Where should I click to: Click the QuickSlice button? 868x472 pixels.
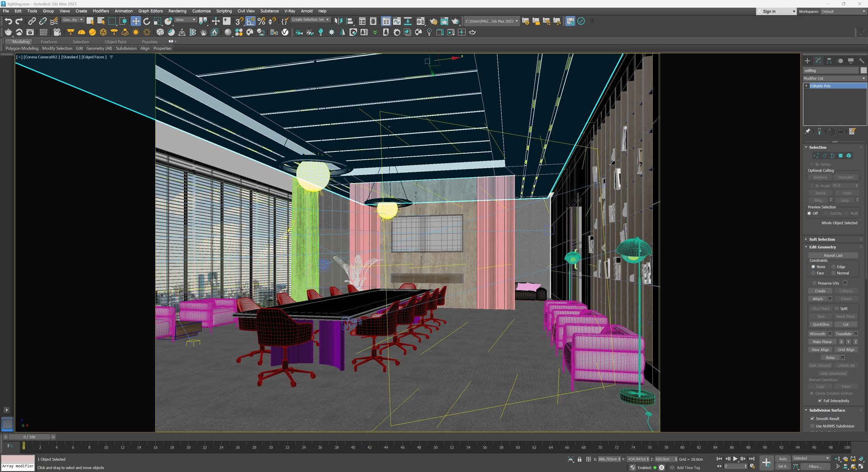[x=821, y=325]
